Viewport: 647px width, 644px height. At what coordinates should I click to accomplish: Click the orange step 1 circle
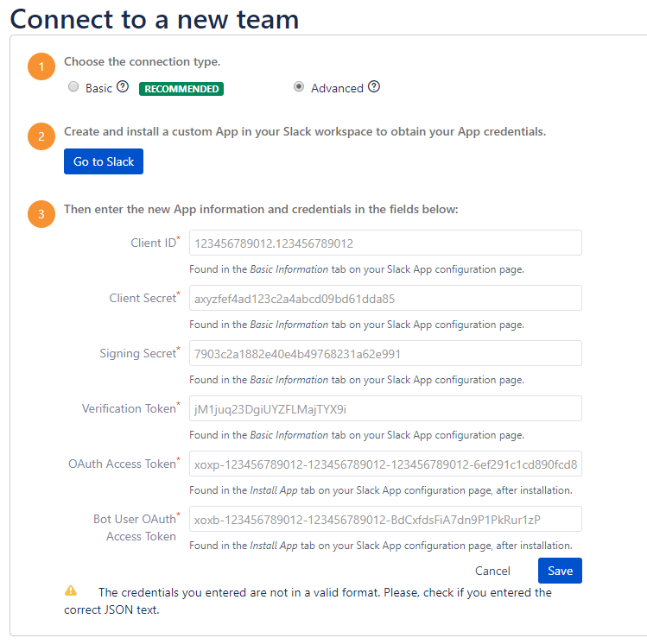point(41,66)
